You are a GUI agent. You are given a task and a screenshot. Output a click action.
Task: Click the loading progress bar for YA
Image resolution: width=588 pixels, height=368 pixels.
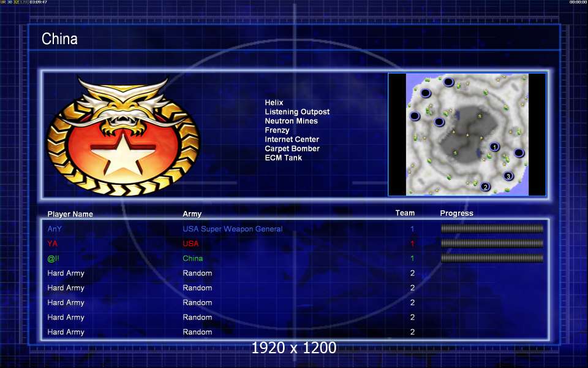coord(492,243)
